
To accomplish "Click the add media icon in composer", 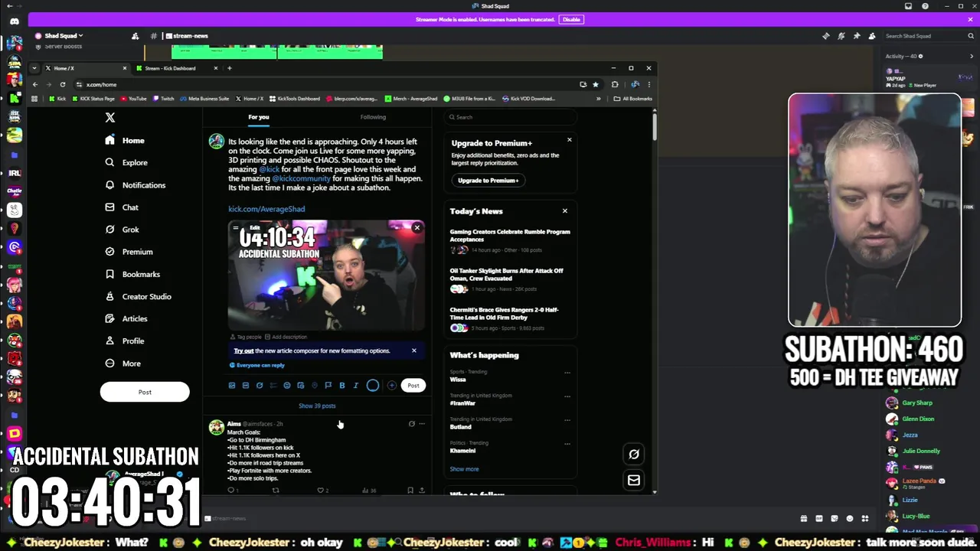I will tap(232, 386).
